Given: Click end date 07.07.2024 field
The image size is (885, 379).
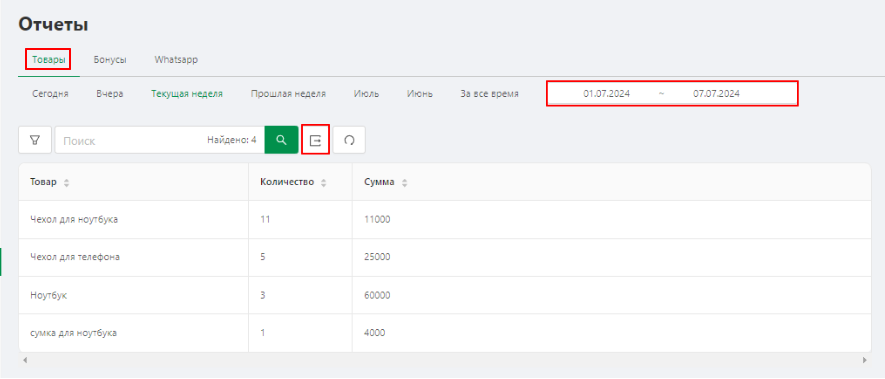Looking at the screenshot, I should pos(716,94).
